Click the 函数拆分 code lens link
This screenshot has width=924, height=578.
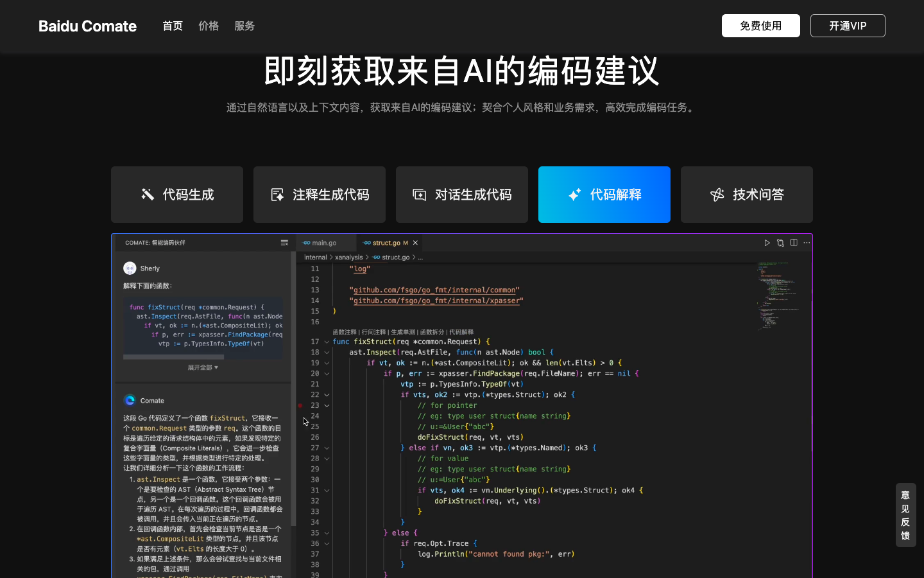pos(432,332)
